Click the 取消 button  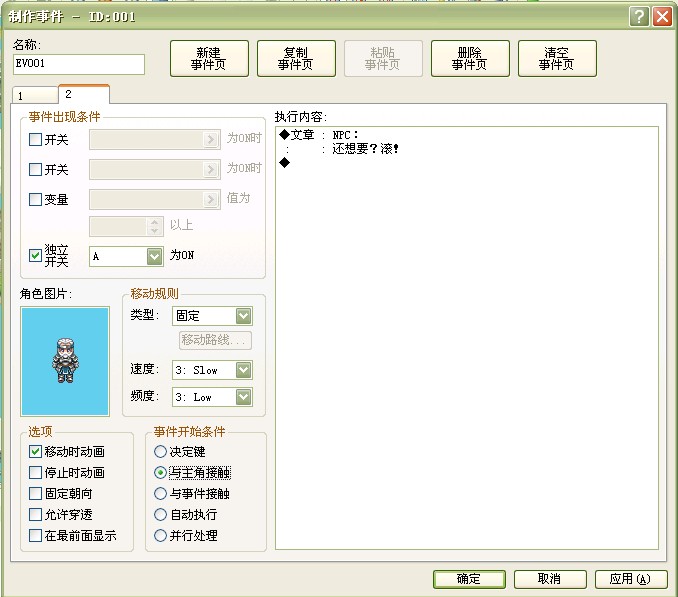click(x=550, y=579)
